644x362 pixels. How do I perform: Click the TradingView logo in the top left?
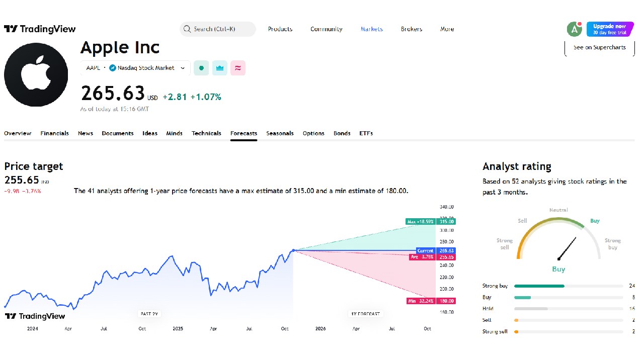(40, 29)
